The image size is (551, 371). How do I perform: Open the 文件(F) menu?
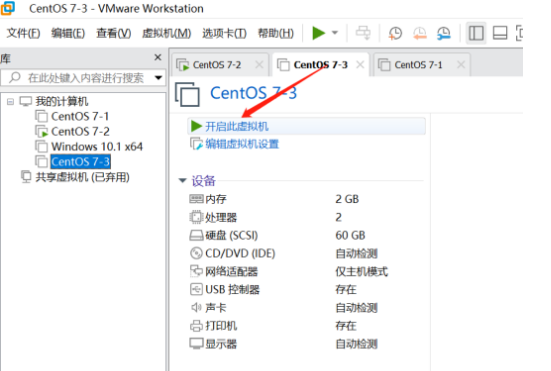point(23,33)
